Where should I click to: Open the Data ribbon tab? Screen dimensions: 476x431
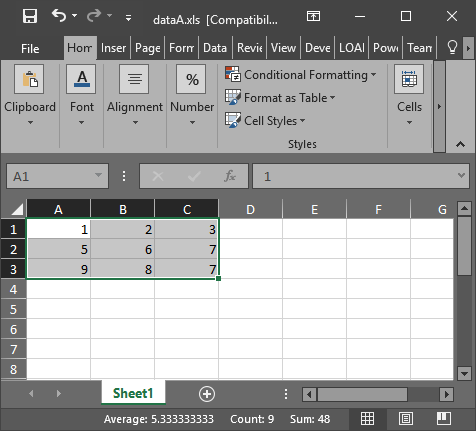click(x=215, y=48)
